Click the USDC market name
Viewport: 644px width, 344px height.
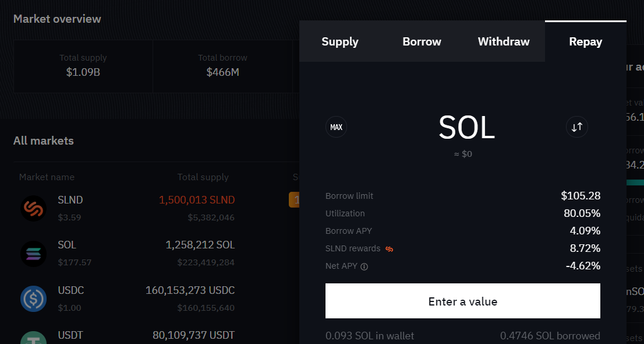point(70,290)
